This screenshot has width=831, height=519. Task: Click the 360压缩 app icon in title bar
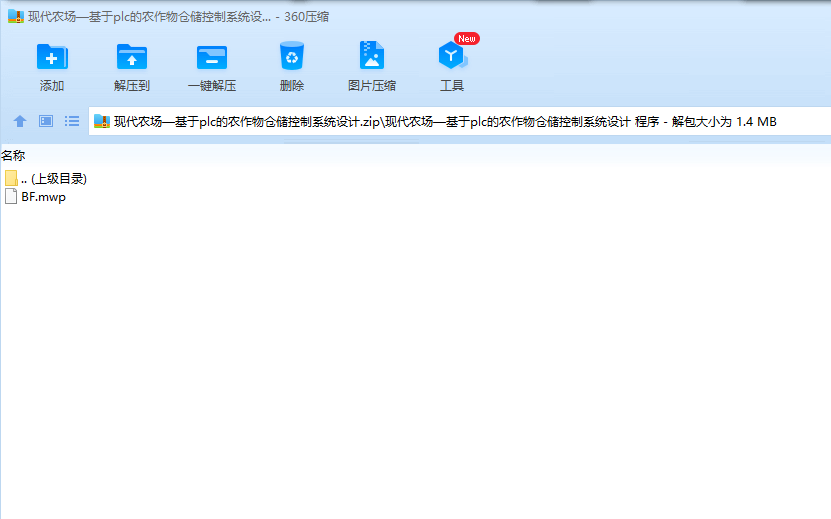point(16,16)
